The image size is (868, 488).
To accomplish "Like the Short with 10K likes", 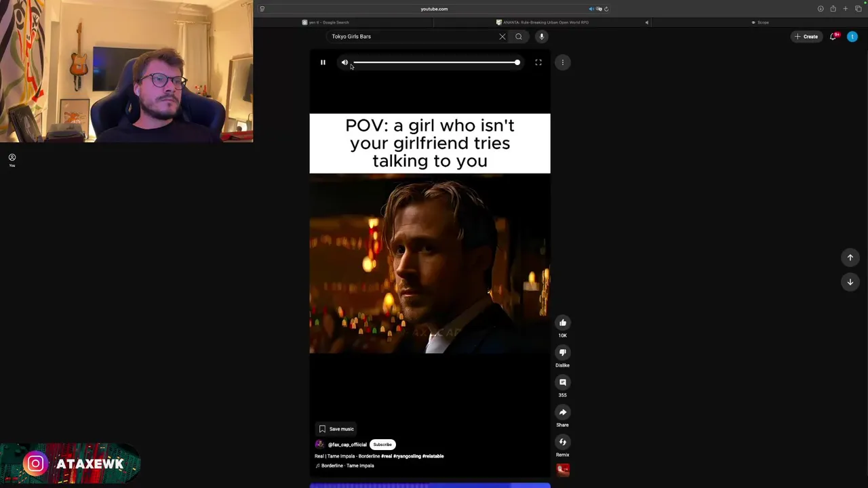I will tap(563, 323).
